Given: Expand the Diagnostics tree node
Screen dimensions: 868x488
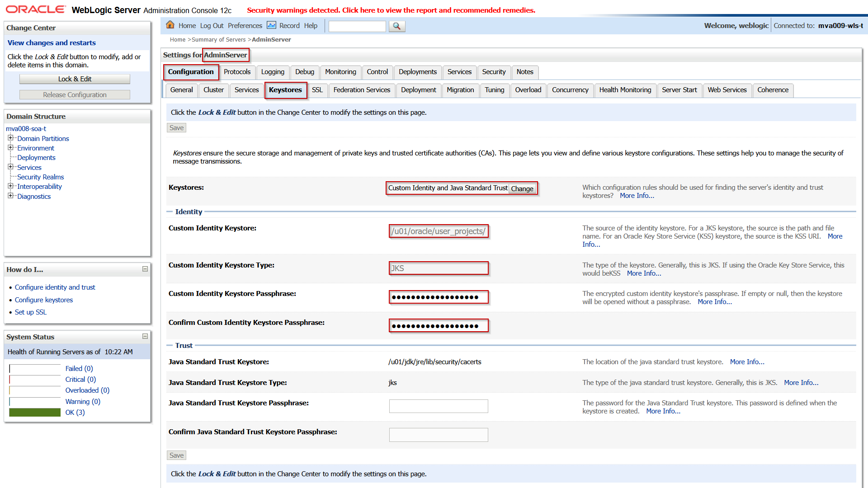Looking at the screenshot, I should pyautogui.click(x=10, y=196).
